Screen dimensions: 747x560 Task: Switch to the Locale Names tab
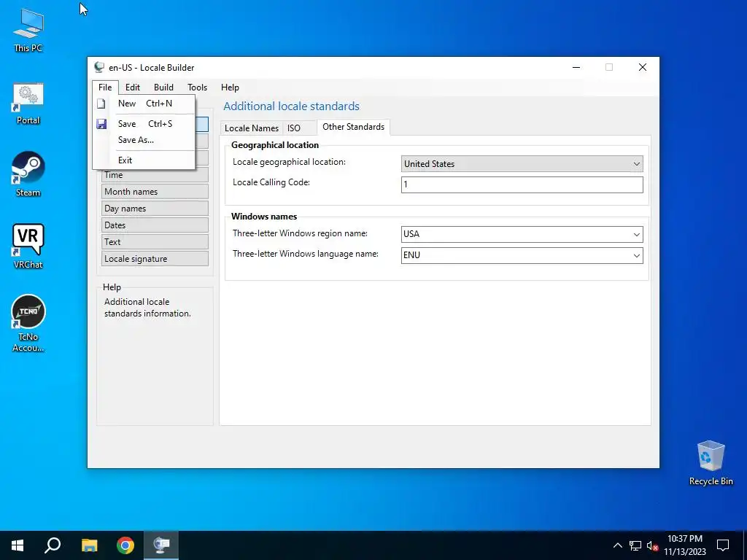pos(252,128)
